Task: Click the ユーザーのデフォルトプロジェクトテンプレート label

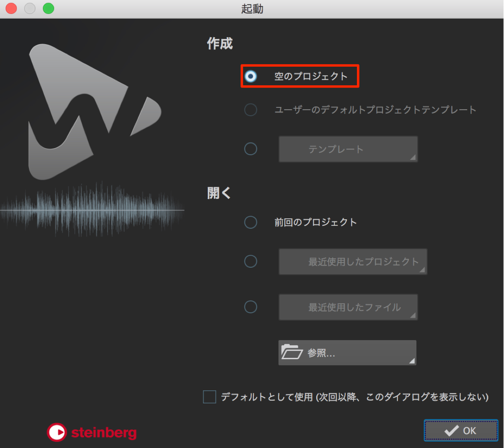Action: [375, 110]
